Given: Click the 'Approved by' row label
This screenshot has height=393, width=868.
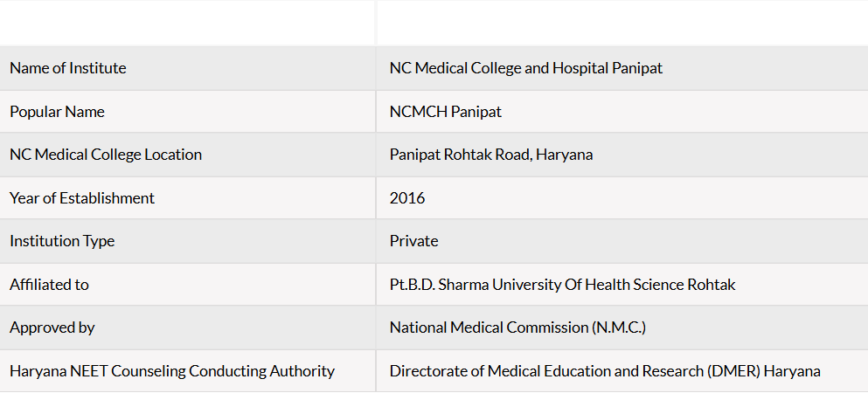Looking at the screenshot, I should [x=188, y=327].
